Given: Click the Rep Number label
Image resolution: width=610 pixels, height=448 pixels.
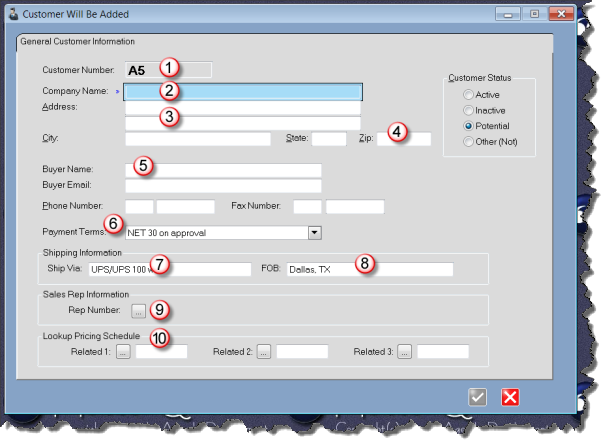Looking at the screenshot, I should click(x=95, y=310).
